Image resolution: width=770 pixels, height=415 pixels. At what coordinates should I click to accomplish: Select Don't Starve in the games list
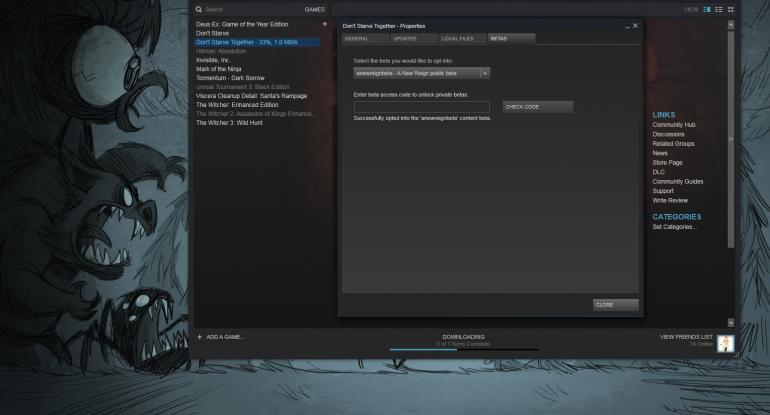213,33
